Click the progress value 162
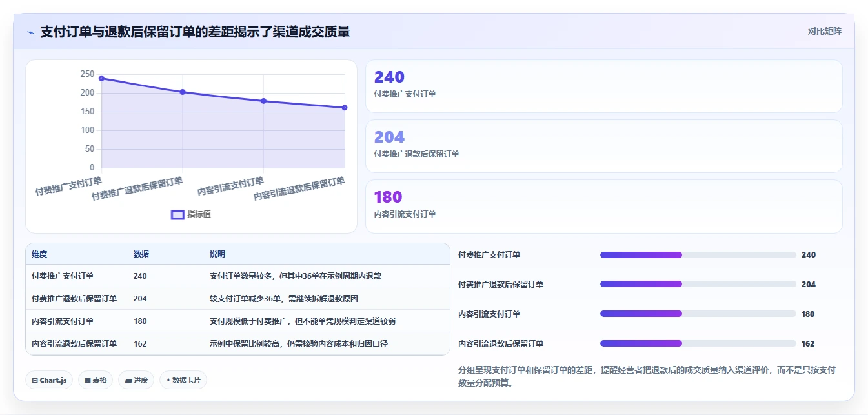 (808, 344)
